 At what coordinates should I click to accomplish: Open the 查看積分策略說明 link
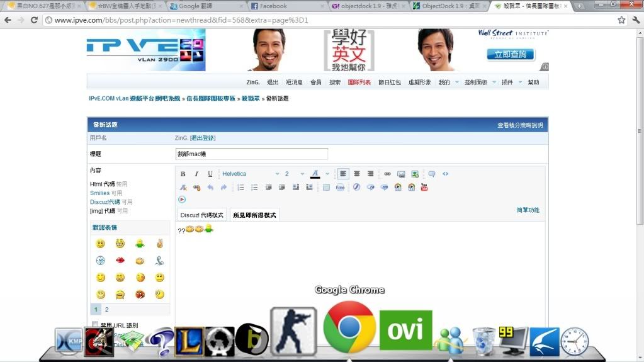pyautogui.click(x=519, y=125)
